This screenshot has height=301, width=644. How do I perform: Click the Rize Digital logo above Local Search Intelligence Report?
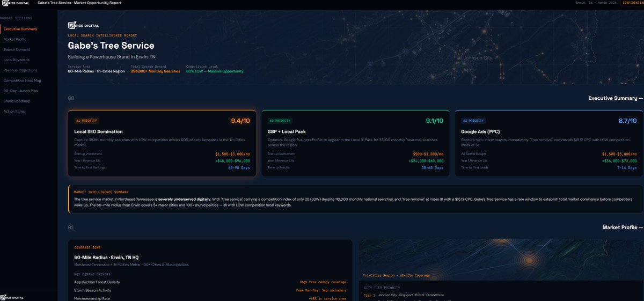click(83, 26)
